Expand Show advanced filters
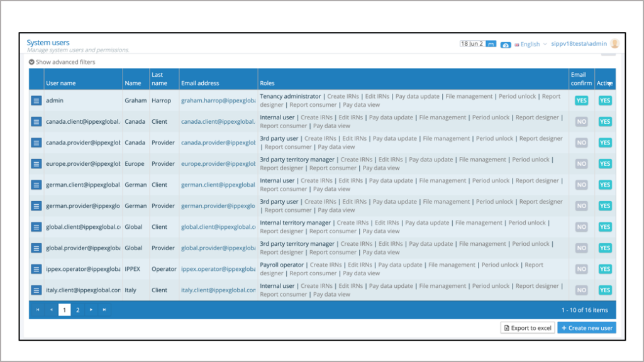Viewport: 644px width, 362px height. 62,62
